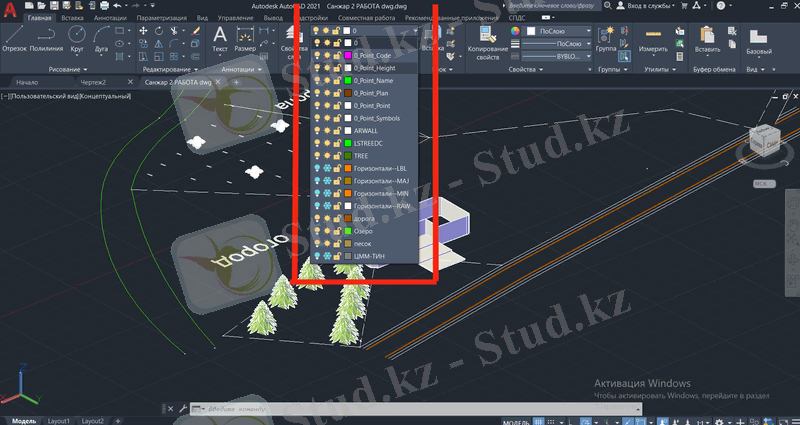Open the object color ПоСлою dropdown
Viewport: 800px width, 425px height.
click(x=558, y=31)
